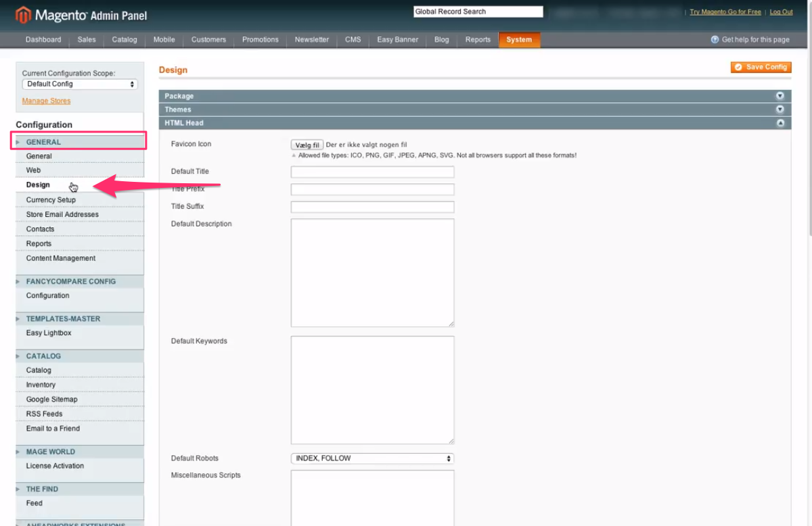Open Google Sitemap configuration

click(x=80, y=399)
